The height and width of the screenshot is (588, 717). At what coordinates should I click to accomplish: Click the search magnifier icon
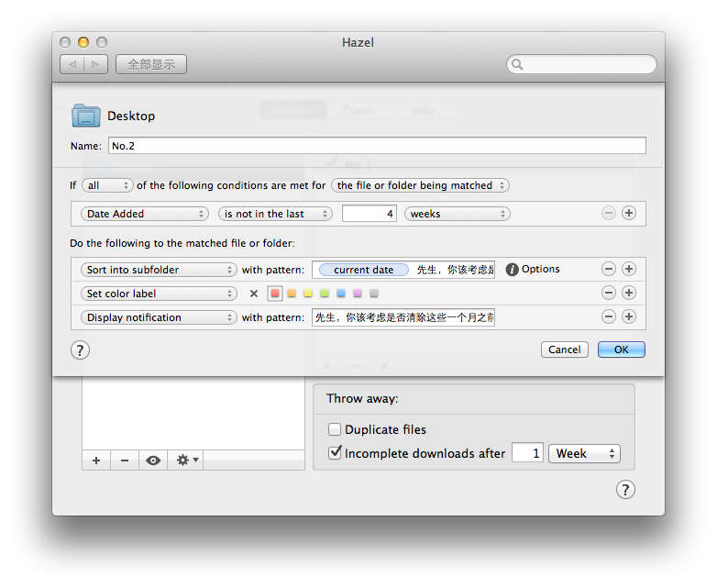tap(517, 64)
